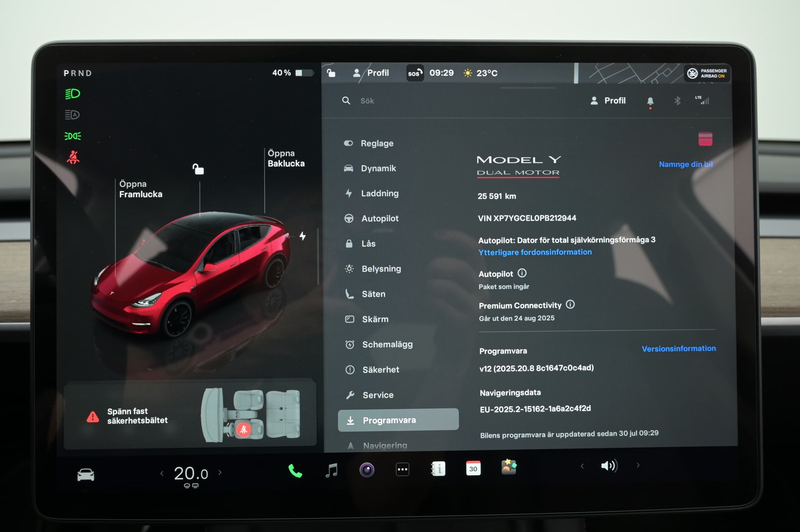Open the Versionsinformation link

pos(678,348)
